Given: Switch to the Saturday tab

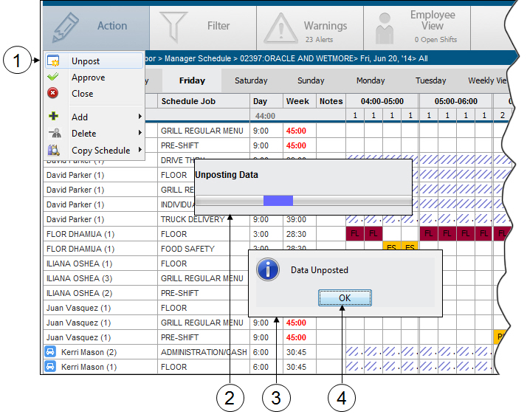Looking at the screenshot, I should coord(251,80).
